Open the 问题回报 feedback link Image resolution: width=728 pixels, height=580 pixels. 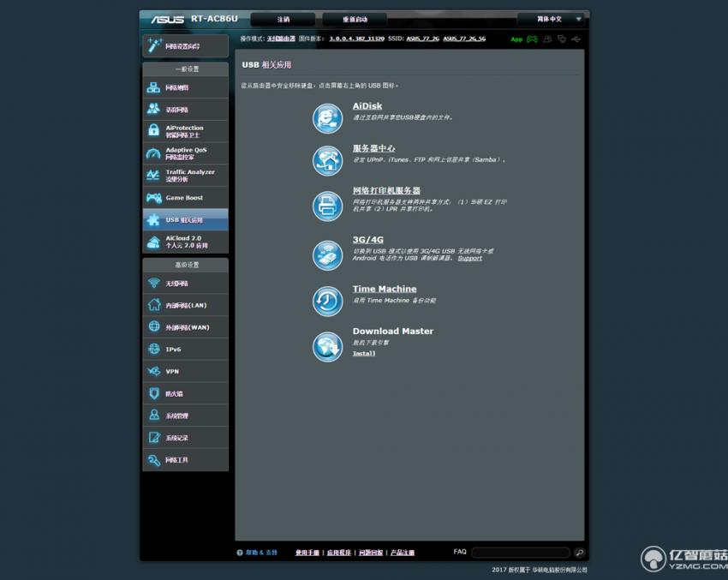(371, 552)
